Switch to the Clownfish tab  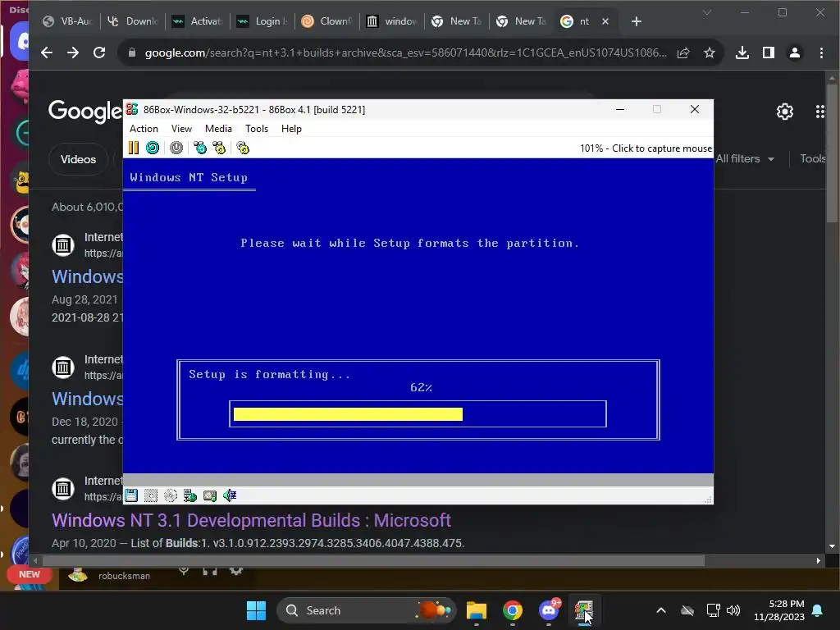(x=327, y=21)
